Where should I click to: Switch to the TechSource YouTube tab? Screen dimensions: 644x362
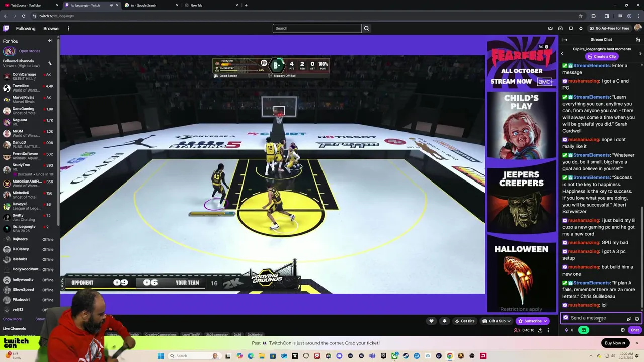point(31,5)
